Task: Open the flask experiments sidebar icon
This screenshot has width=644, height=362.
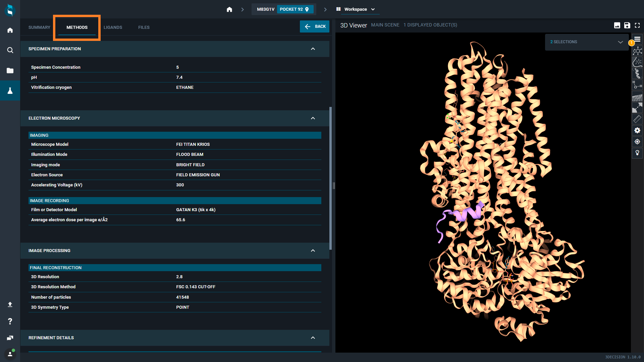Action: coord(10,90)
